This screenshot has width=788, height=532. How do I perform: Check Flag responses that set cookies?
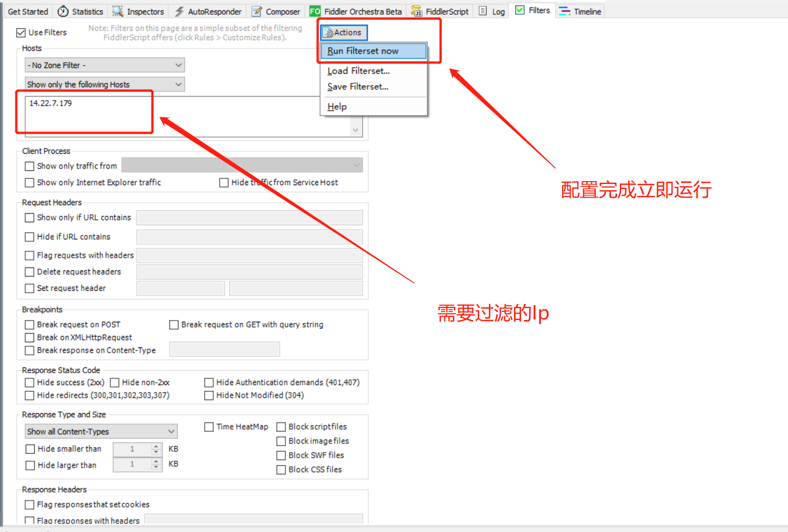30,505
